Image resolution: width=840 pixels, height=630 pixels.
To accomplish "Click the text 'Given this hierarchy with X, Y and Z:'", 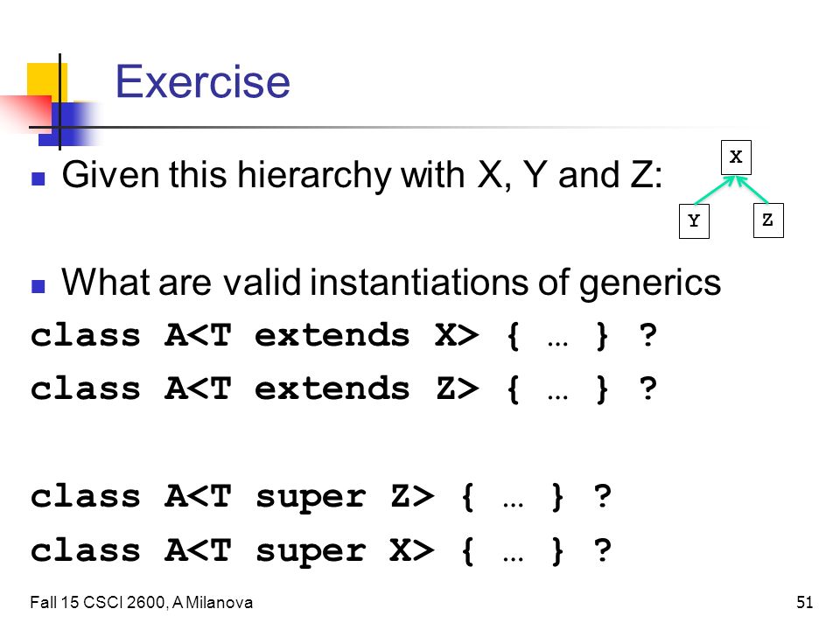I will click(362, 175).
